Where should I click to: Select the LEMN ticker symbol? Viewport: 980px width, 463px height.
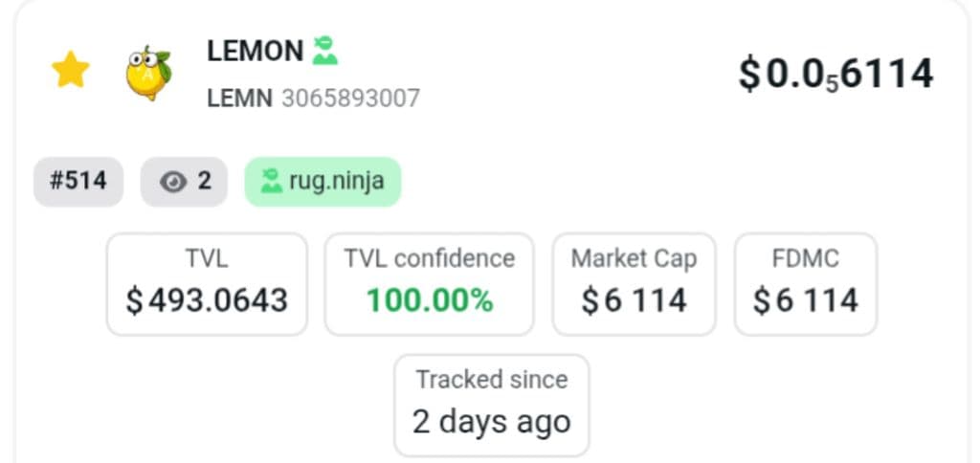click(239, 98)
